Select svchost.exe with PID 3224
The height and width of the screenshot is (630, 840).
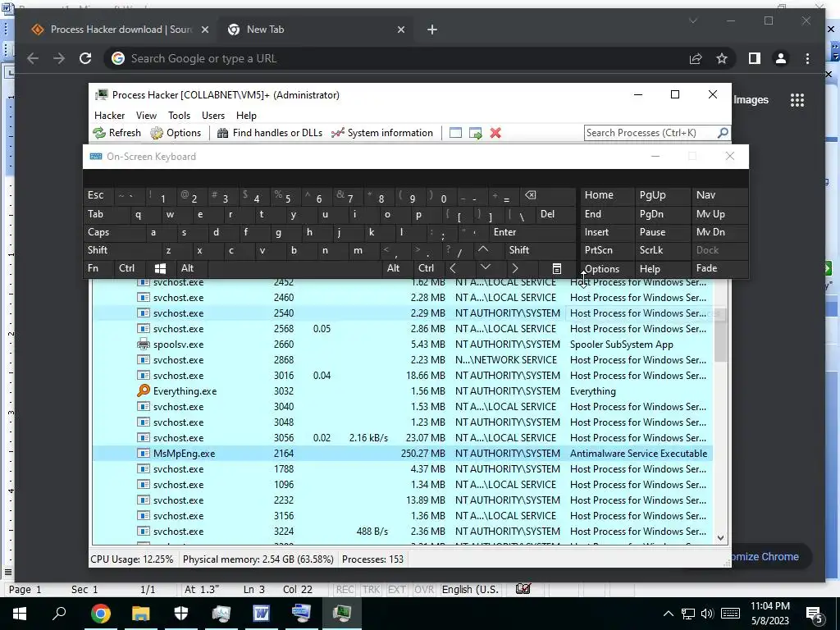403,532
